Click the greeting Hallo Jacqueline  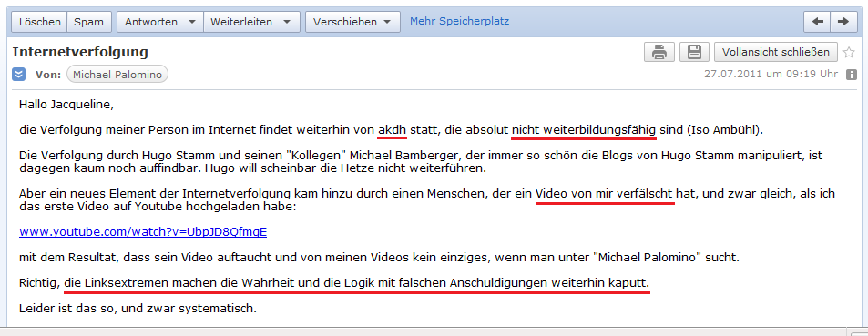[x=66, y=104]
